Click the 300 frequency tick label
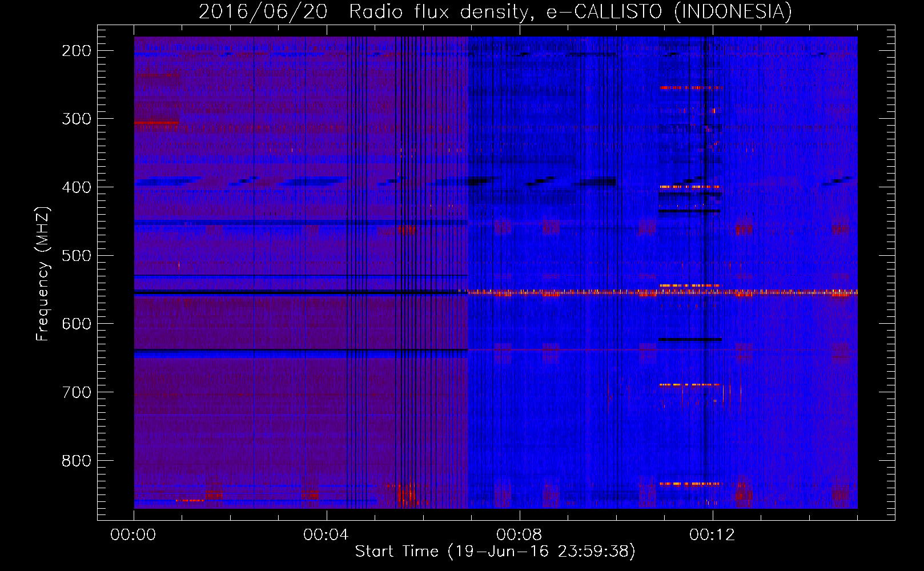Screen dimensions: 924x571 click(x=77, y=119)
